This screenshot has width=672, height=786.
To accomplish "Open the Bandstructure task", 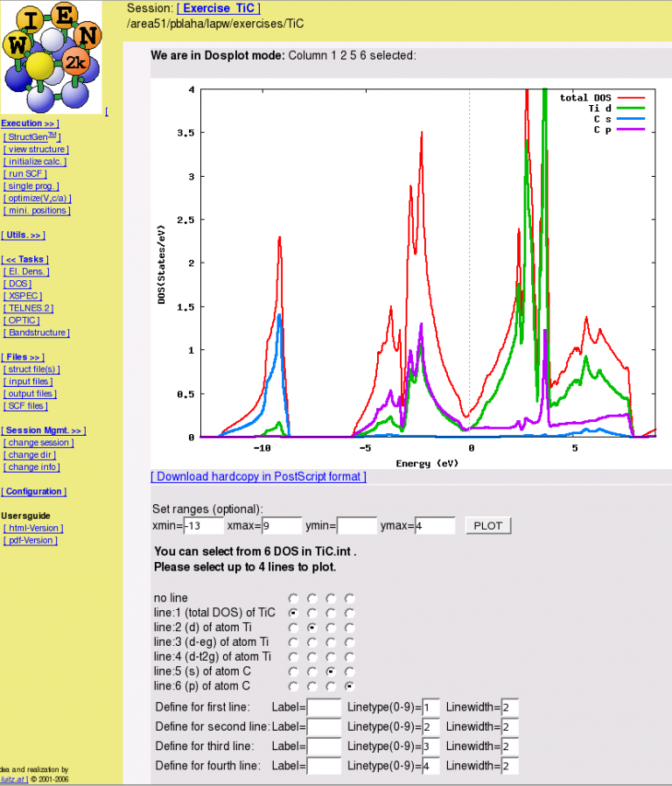I will point(37,333).
